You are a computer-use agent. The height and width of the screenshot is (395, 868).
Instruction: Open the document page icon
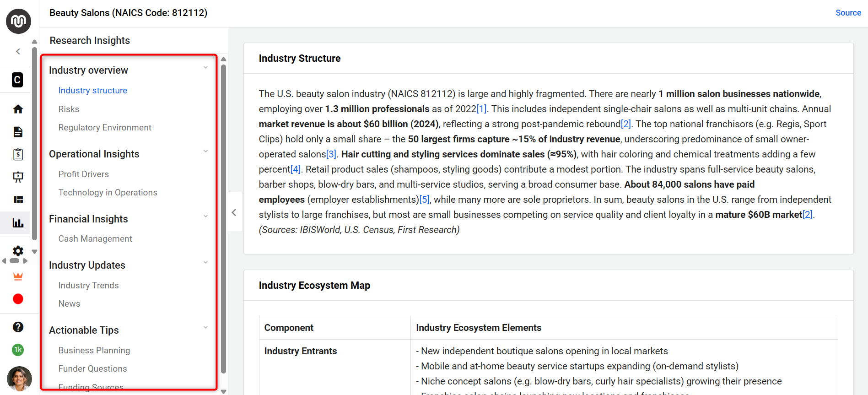18,132
